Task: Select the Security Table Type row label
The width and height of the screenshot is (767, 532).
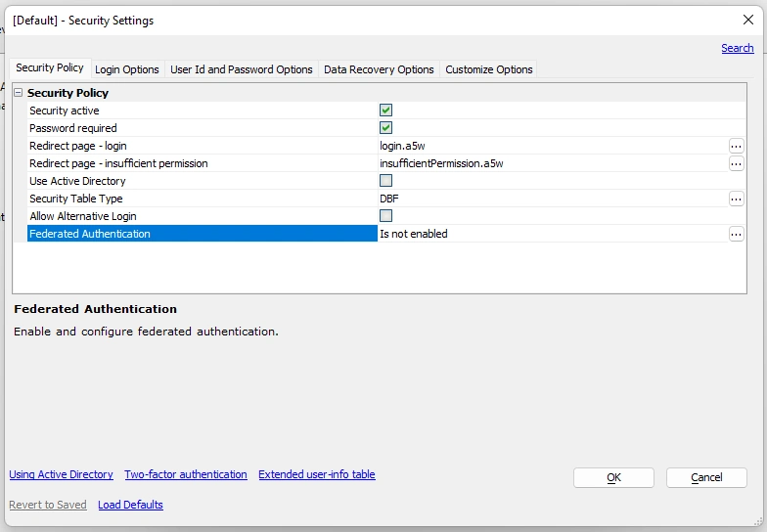Action: 76,199
